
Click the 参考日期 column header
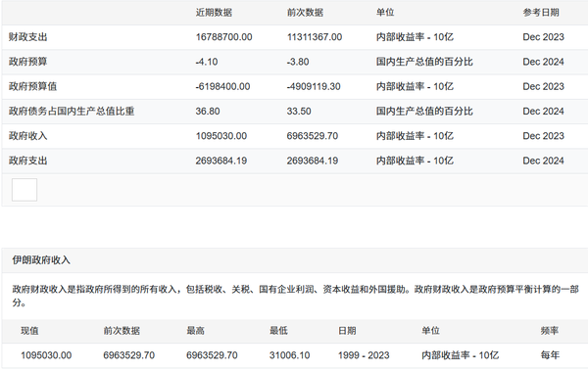541,13
